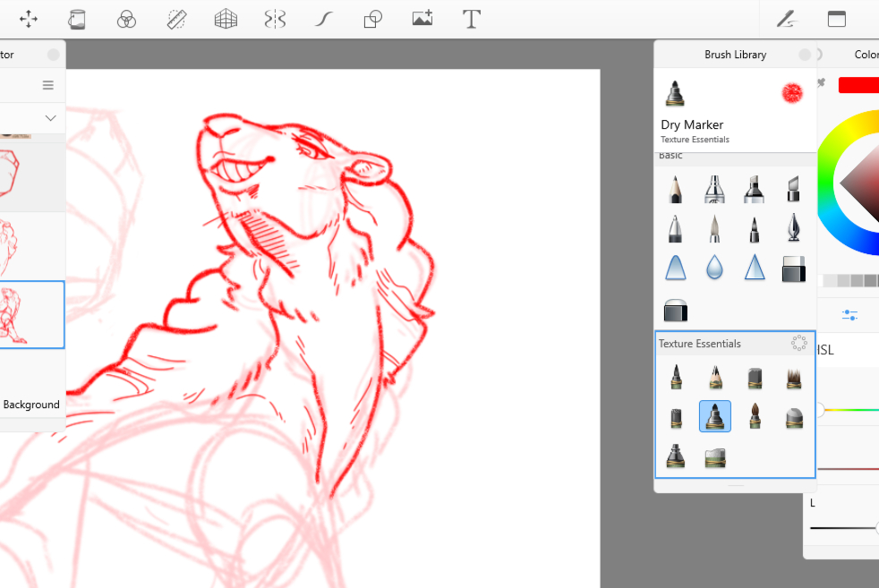This screenshot has width=879, height=588.
Task: Expand the blend mode dropdown chevron
Action: 51,118
